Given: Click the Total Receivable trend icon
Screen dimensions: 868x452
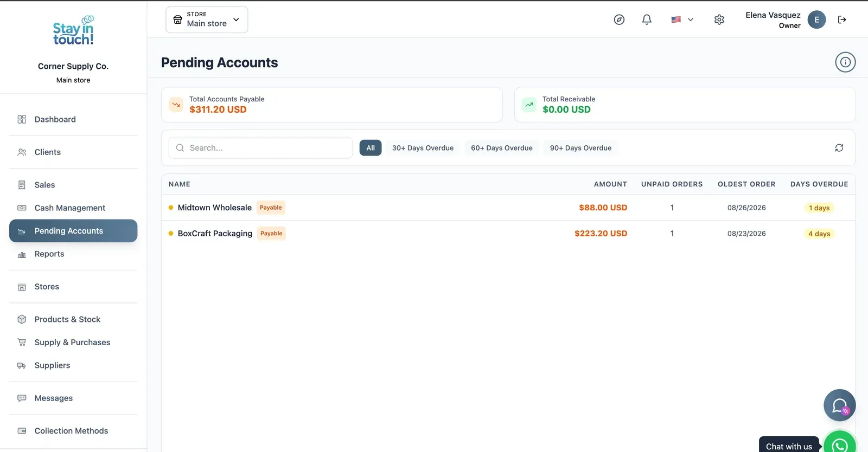Looking at the screenshot, I should click(x=529, y=105).
